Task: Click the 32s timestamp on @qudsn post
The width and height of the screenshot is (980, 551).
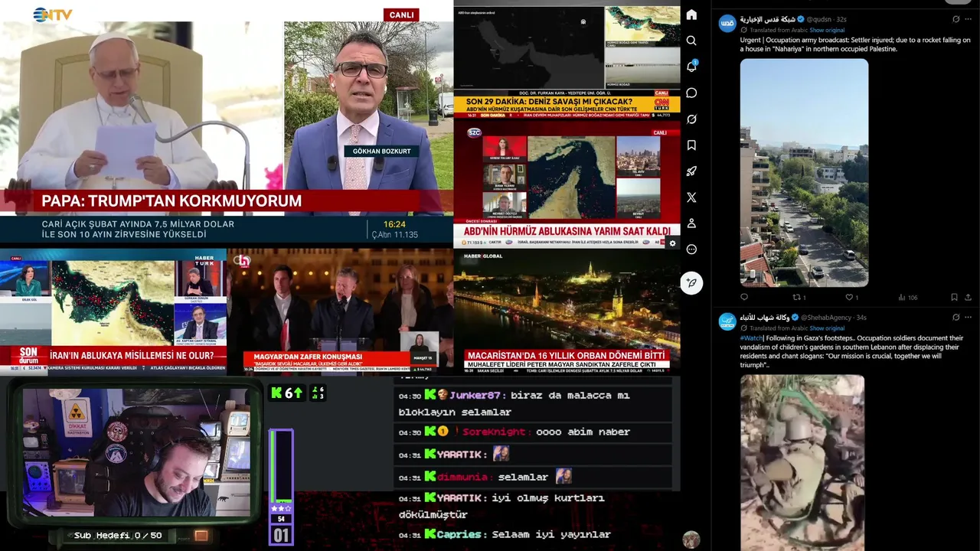Action: (x=841, y=19)
